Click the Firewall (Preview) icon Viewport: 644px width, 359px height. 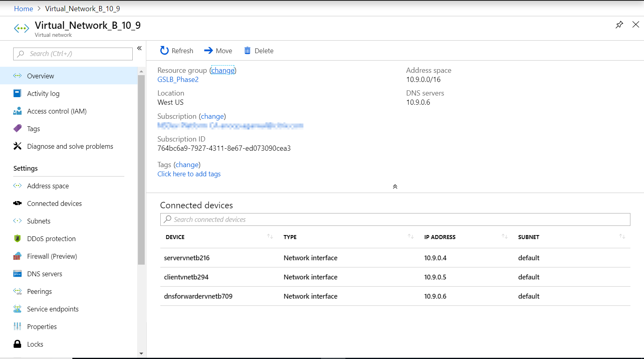(x=18, y=256)
